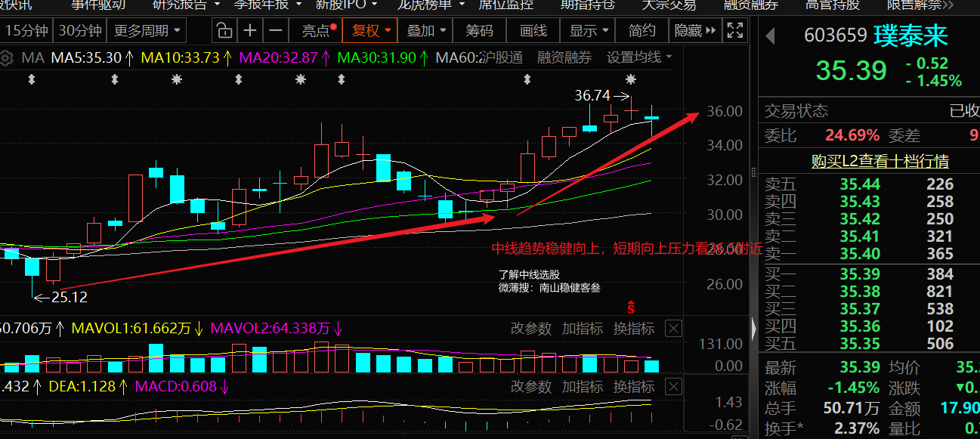Click left arrow beside stock code 603659

(771, 36)
